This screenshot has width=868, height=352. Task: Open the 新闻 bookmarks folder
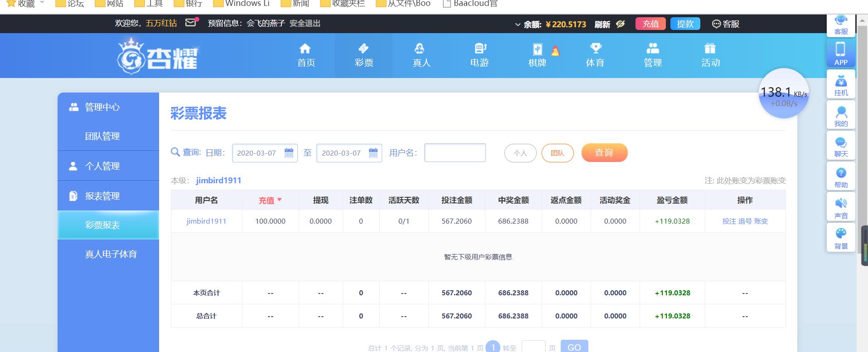pyautogui.click(x=295, y=4)
